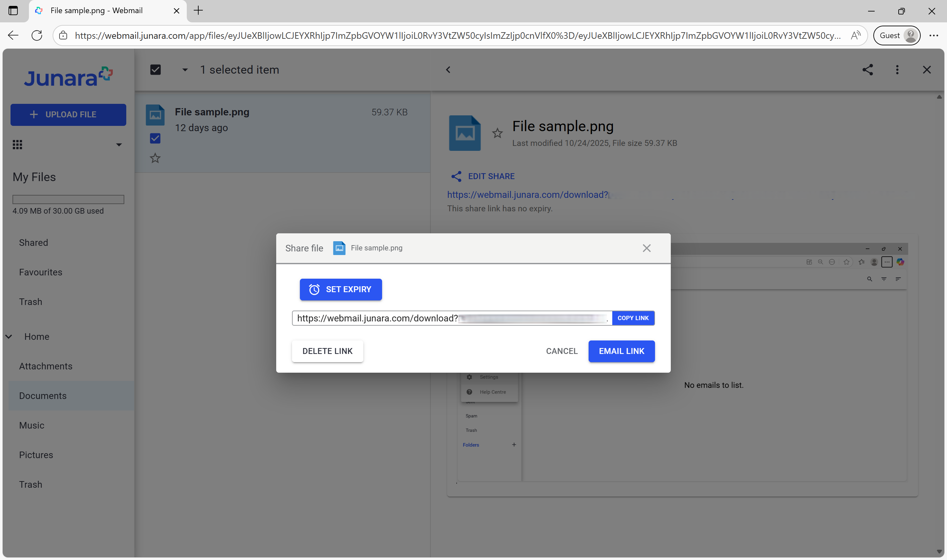Open a new browser tab

pyautogui.click(x=198, y=11)
